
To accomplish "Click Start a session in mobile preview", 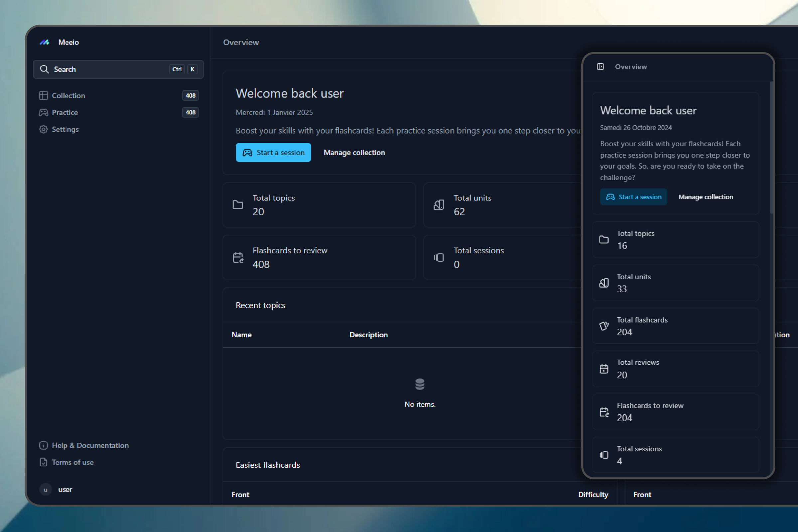I will click(633, 197).
